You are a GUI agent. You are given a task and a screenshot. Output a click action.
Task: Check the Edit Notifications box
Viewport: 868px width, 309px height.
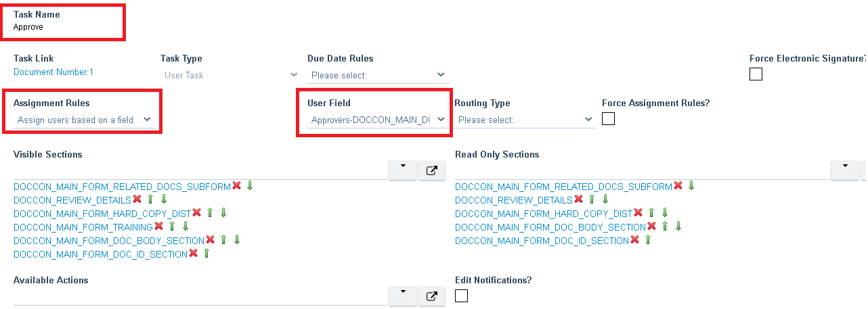coord(461,295)
